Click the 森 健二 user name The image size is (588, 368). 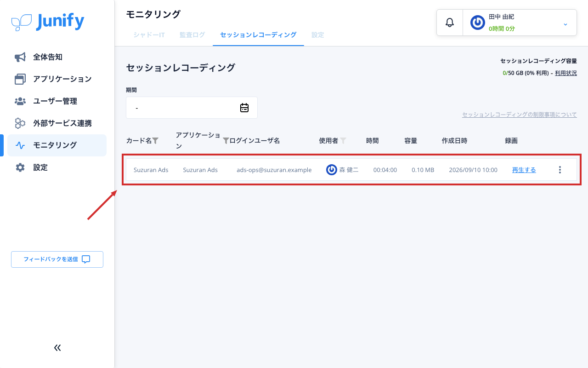[x=349, y=170]
